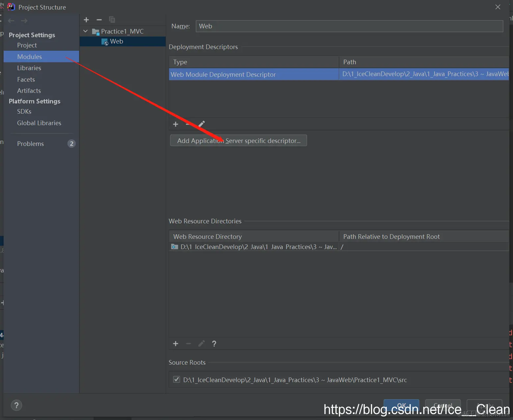This screenshot has width=513, height=420.
Task: Remove the web resource directory with the minus icon
Action: click(188, 344)
